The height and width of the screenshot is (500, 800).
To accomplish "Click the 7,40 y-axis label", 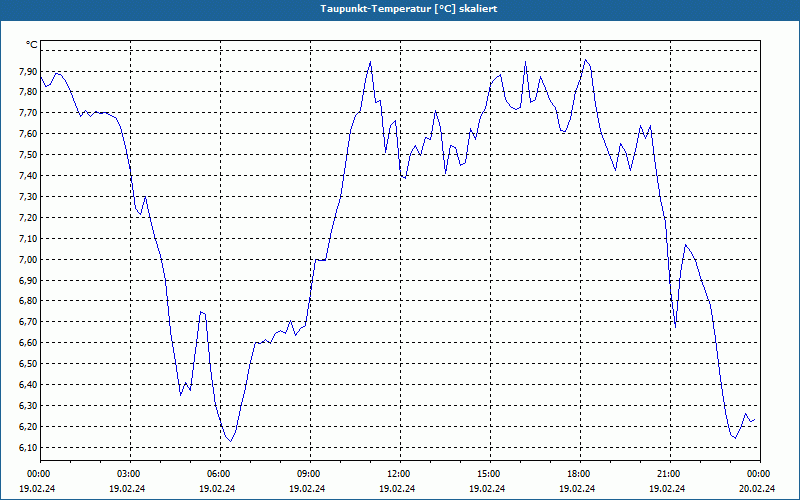I will 28,176.
